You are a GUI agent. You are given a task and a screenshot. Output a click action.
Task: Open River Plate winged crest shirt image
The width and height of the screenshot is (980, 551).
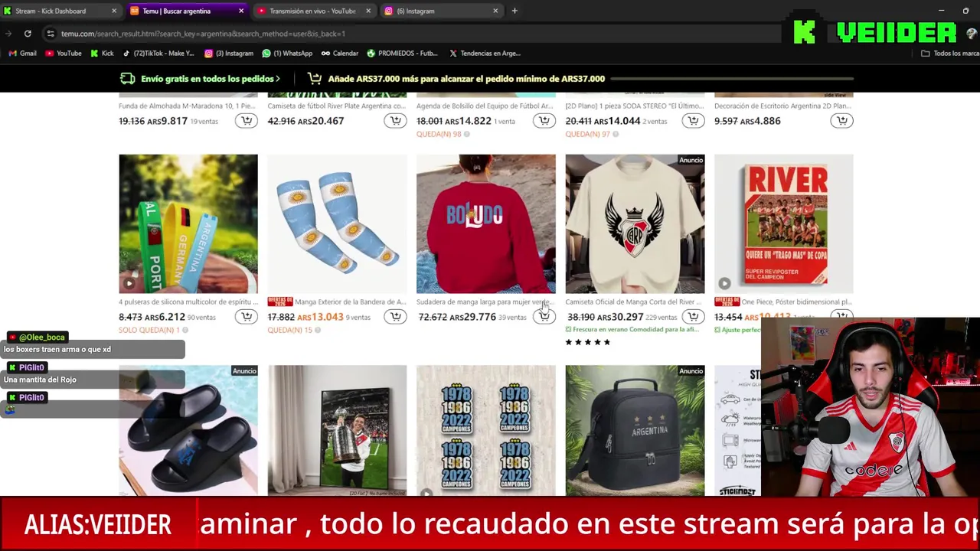tap(635, 223)
